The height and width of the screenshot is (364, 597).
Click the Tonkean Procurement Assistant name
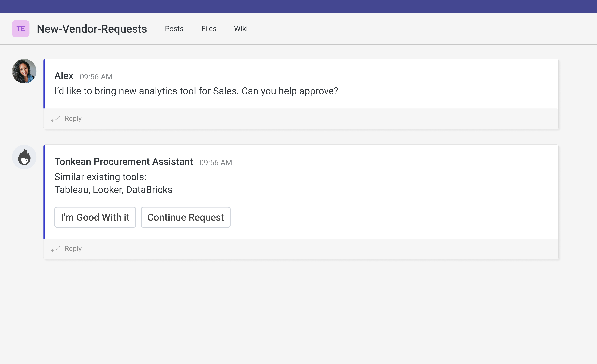tap(124, 161)
